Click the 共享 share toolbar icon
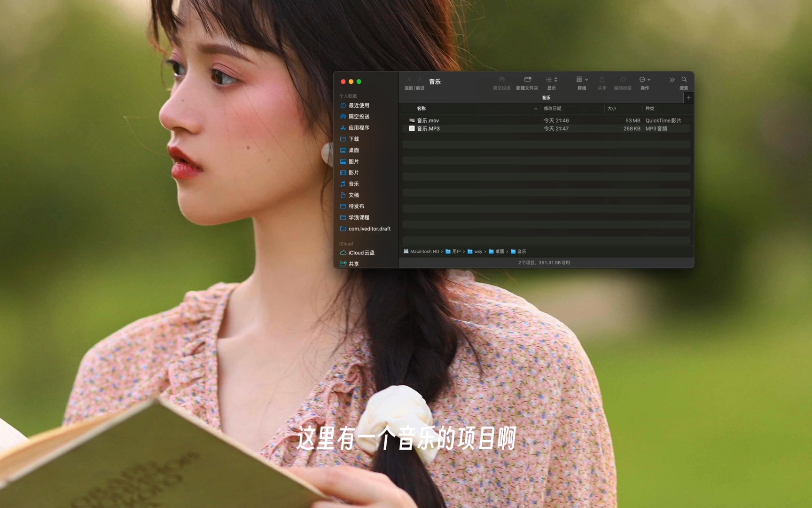The height and width of the screenshot is (508, 812). pos(602,79)
